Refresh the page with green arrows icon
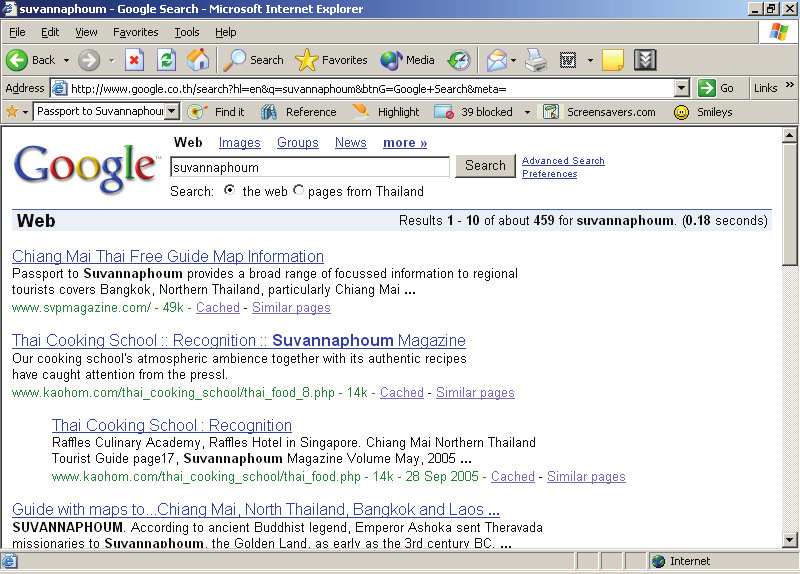800x574 pixels. point(166,60)
